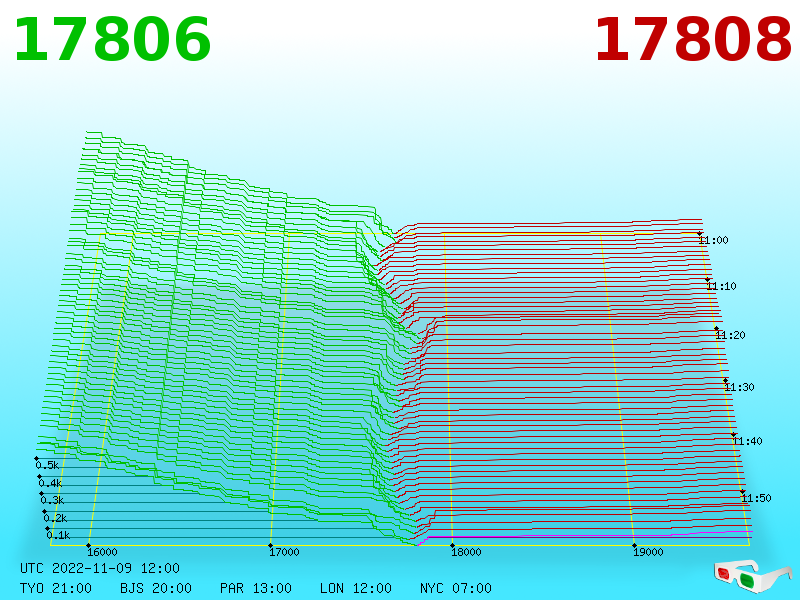Click the green bid price 17806
The width and height of the screenshot is (800, 600).
point(112,40)
